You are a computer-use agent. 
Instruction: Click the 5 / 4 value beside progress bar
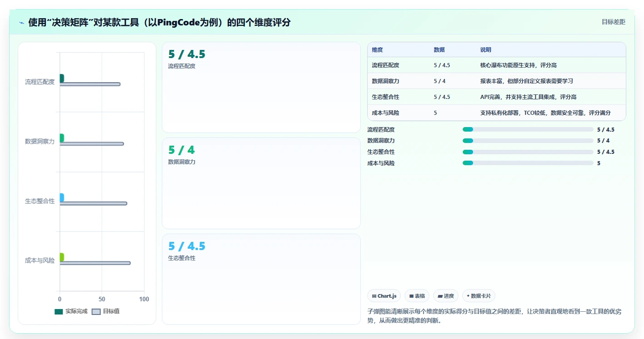604,141
